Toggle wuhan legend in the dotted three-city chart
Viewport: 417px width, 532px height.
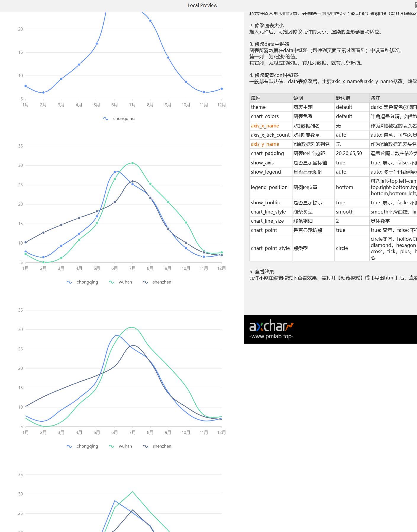120,282
